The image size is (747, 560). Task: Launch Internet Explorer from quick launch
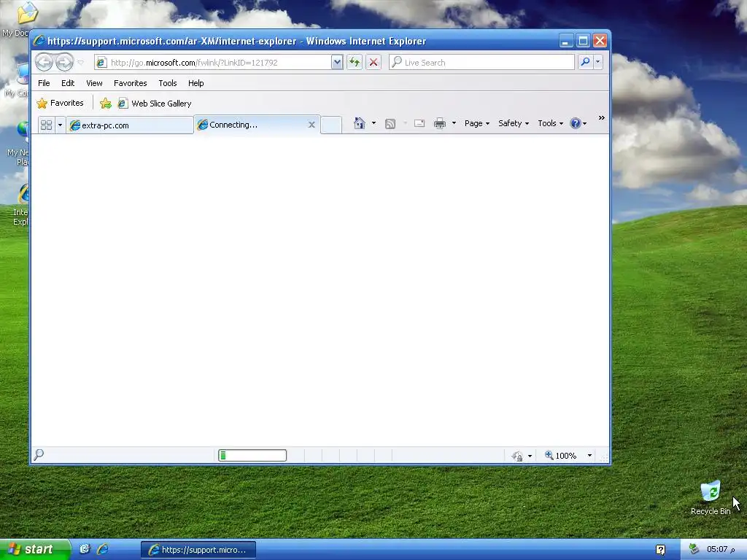click(x=102, y=549)
